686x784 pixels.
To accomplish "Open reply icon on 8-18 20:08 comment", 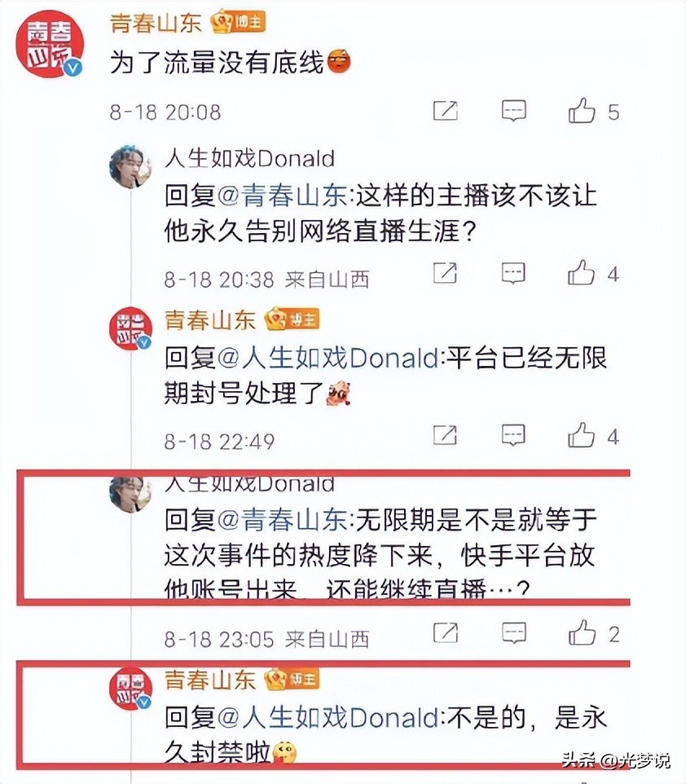I will [513, 111].
